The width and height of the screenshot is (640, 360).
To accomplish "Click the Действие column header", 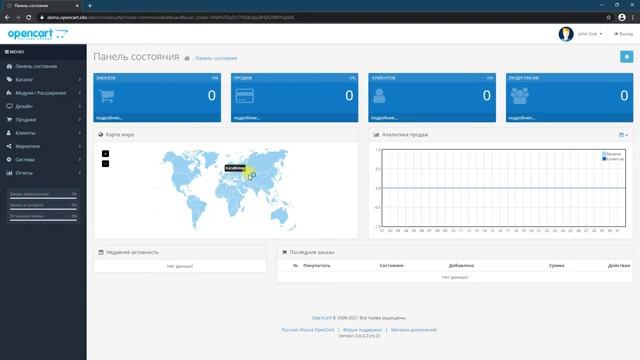I will [x=619, y=265].
